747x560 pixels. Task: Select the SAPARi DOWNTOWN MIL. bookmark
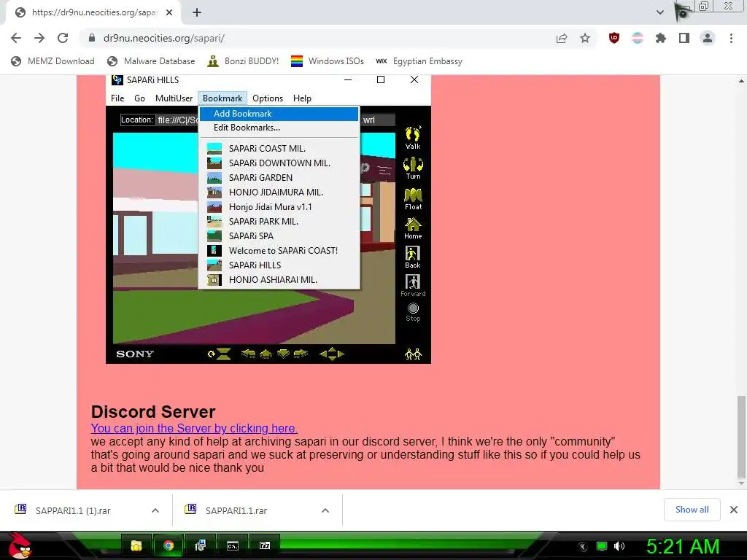pyautogui.click(x=279, y=163)
